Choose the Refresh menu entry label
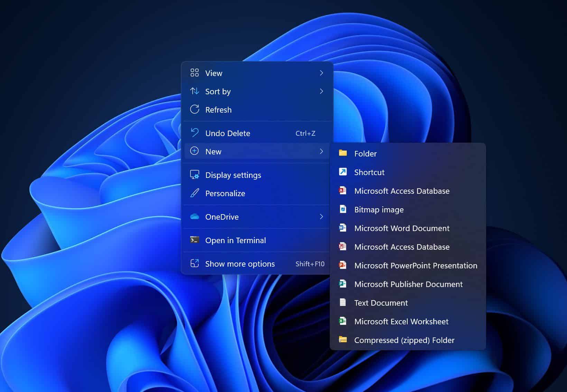Viewport: 567px width, 392px height. point(219,110)
